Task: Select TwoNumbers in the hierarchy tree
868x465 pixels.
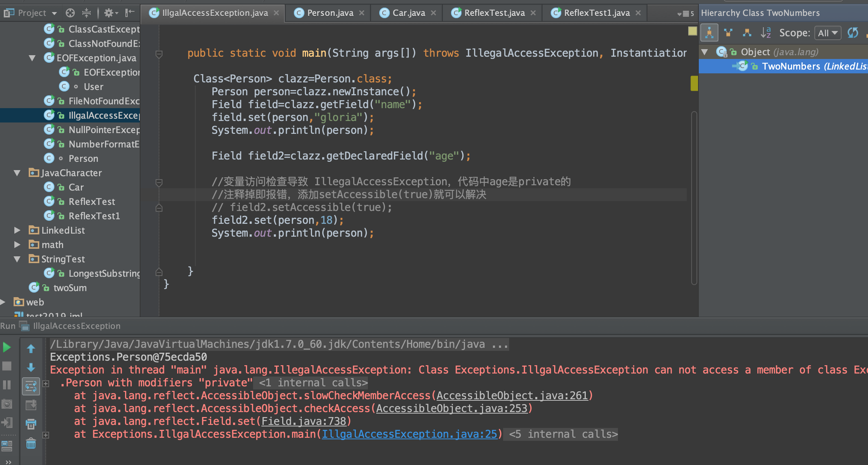Action: pos(791,66)
